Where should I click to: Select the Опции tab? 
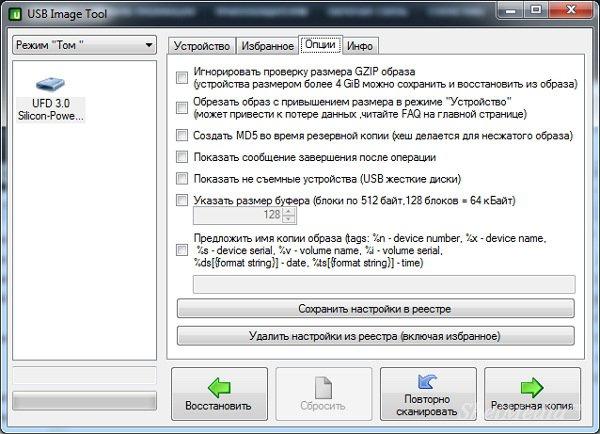click(320, 44)
